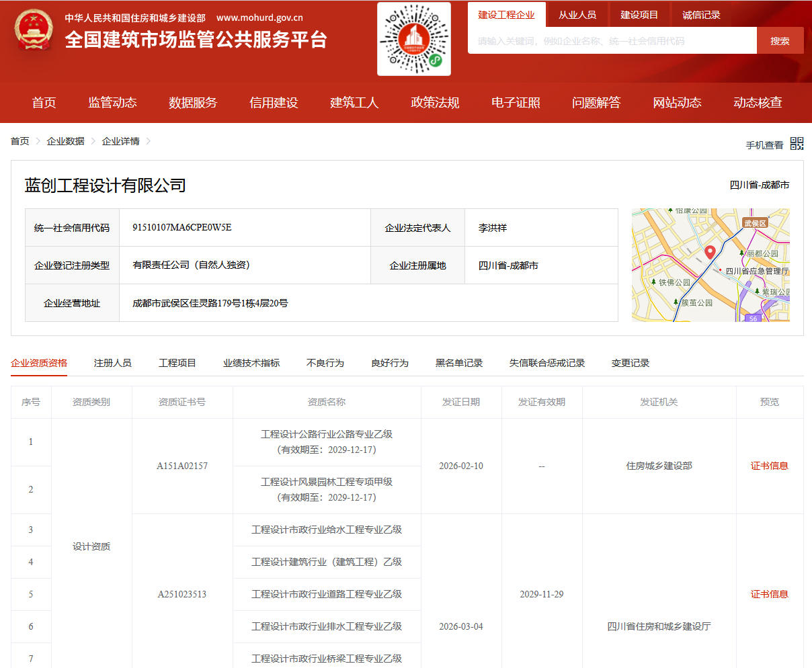Click the 企业详情 breadcrumb link
This screenshot has height=668, width=812.
(120, 141)
